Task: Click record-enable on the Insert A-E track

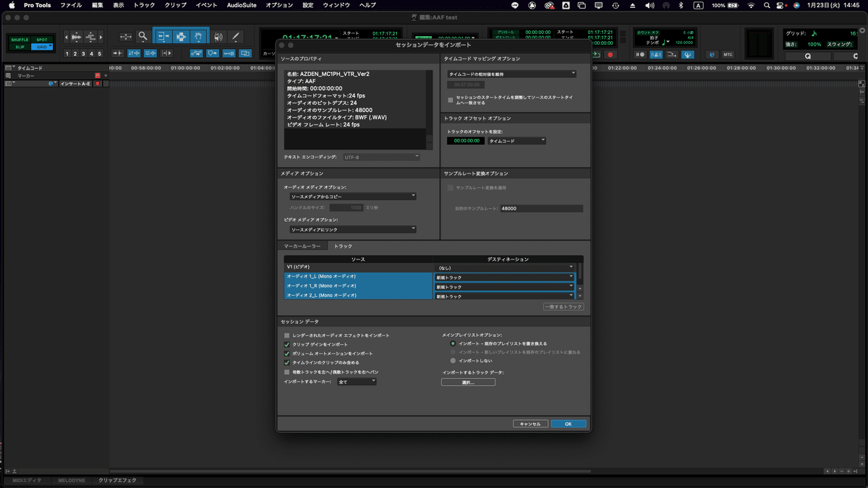Action: [x=98, y=83]
